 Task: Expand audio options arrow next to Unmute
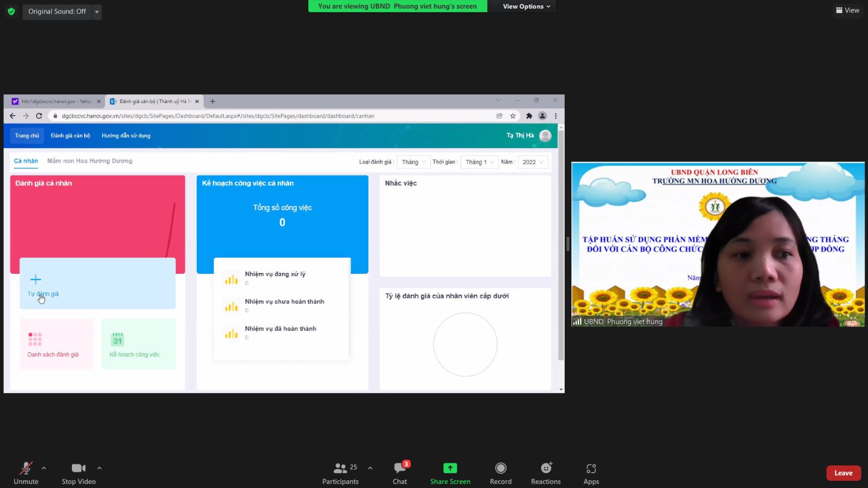(x=44, y=468)
